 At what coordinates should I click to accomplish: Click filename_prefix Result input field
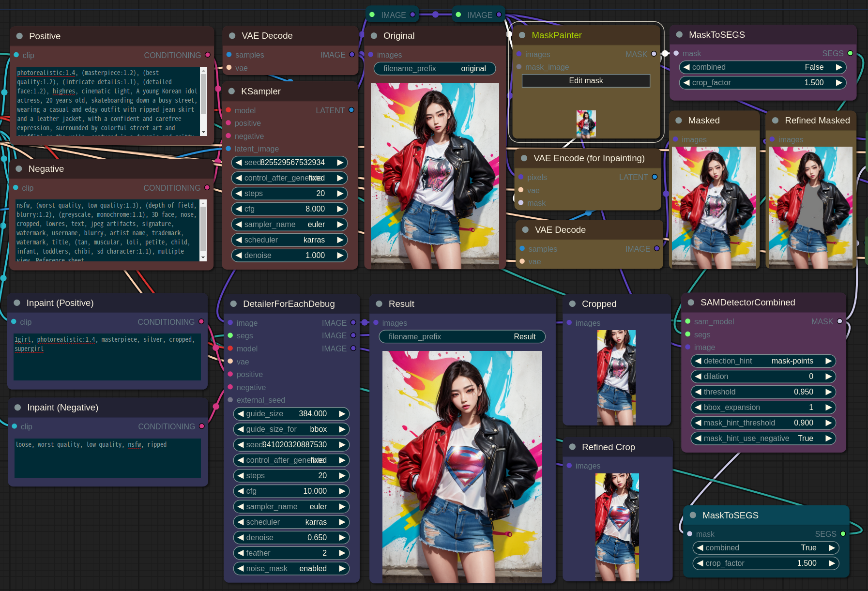pyautogui.click(x=462, y=337)
